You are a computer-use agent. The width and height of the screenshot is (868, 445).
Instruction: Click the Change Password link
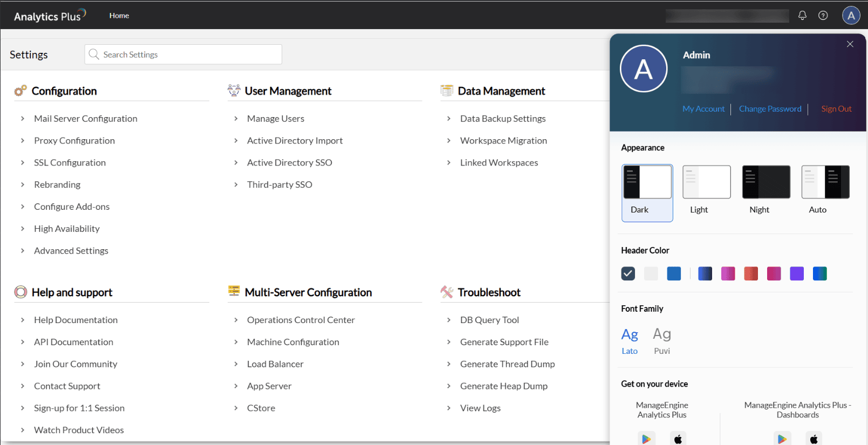(x=770, y=109)
